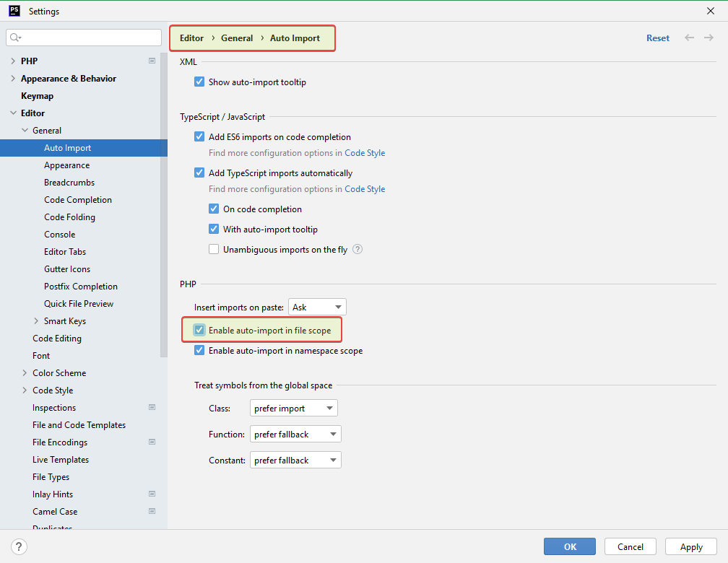Viewport: 728px width, 563px height.
Task: Toggle Add TypeScript imports automatically
Action: pyautogui.click(x=199, y=173)
